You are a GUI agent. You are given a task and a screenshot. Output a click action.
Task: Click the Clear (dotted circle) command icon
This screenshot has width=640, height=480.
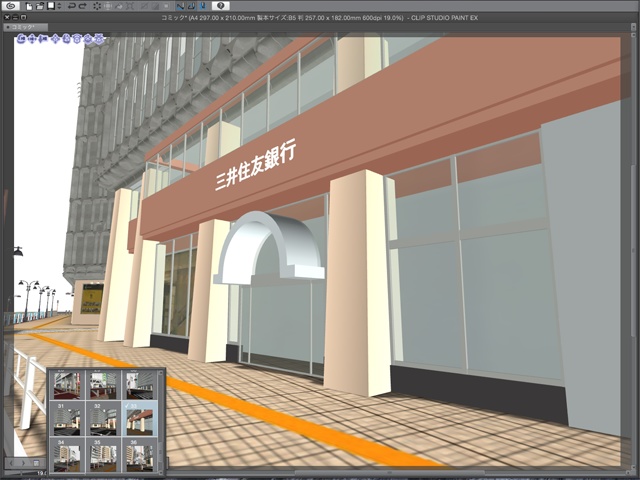[x=97, y=6]
